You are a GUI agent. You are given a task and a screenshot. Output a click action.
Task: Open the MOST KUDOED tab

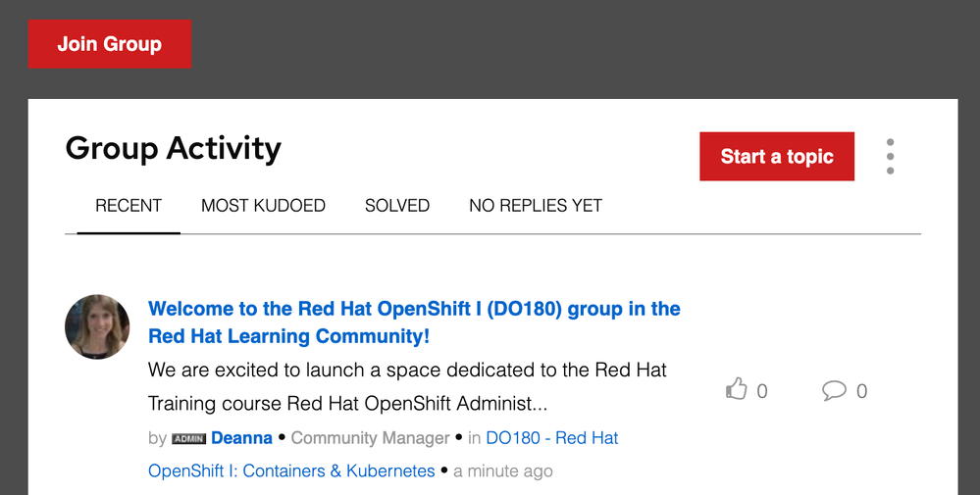pos(263,206)
